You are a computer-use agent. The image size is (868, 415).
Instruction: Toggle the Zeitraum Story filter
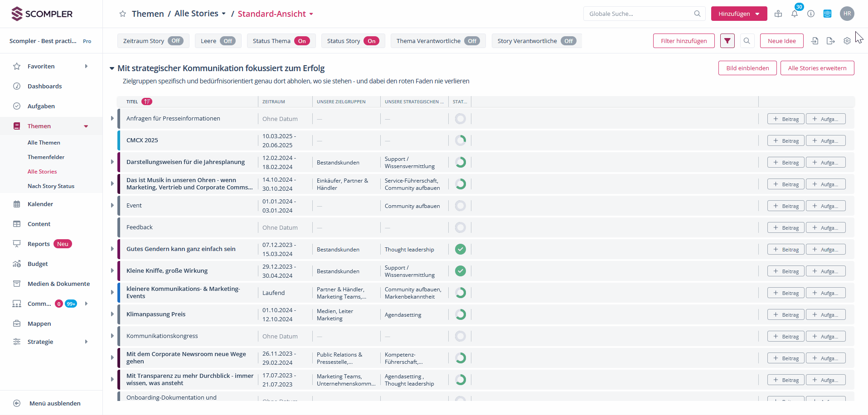(175, 41)
